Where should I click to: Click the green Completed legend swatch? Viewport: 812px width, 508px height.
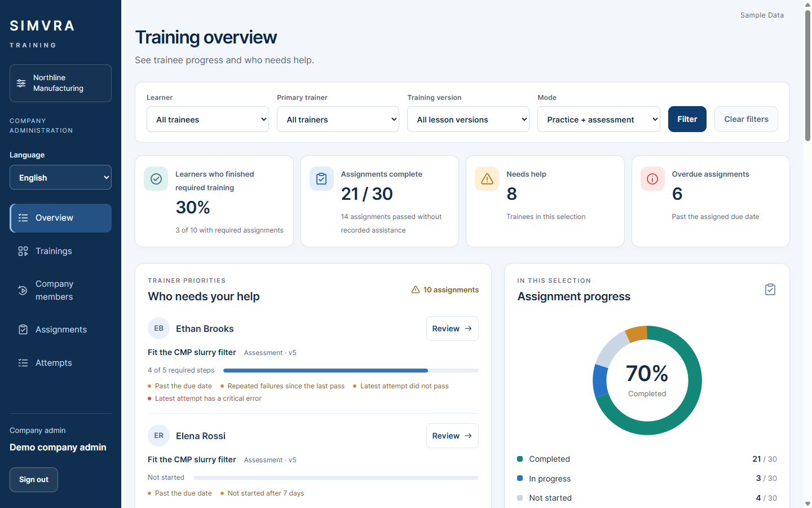click(520, 459)
